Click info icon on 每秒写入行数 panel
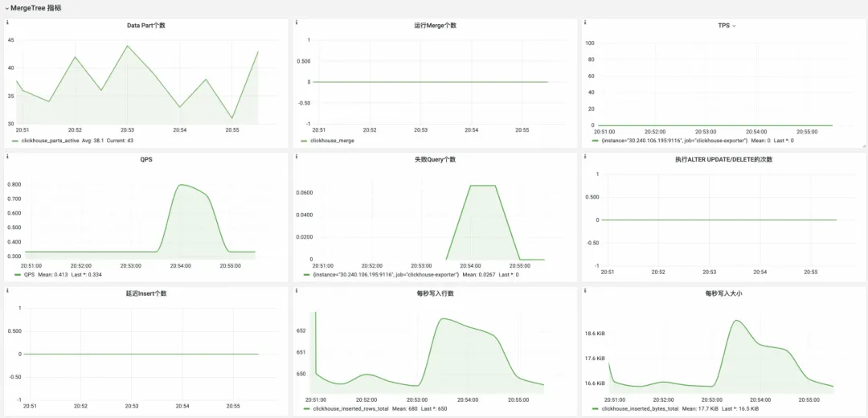The image size is (868, 418). click(x=297, y=291)
